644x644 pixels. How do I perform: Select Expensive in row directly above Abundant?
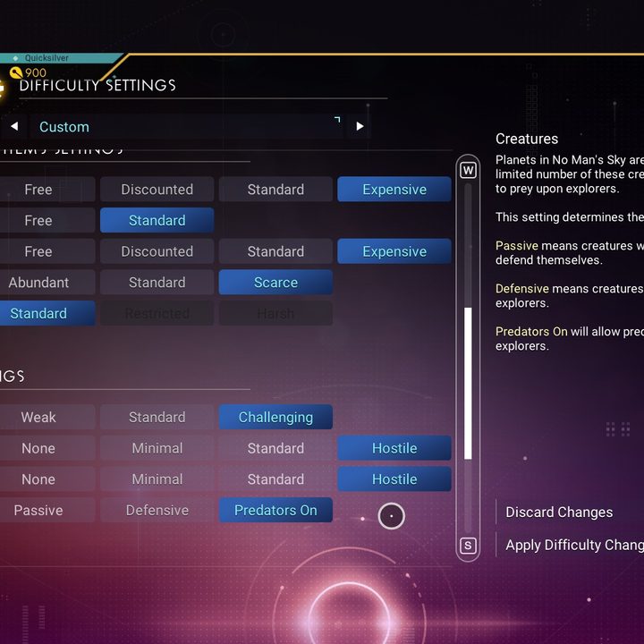[x=394, y=251]
